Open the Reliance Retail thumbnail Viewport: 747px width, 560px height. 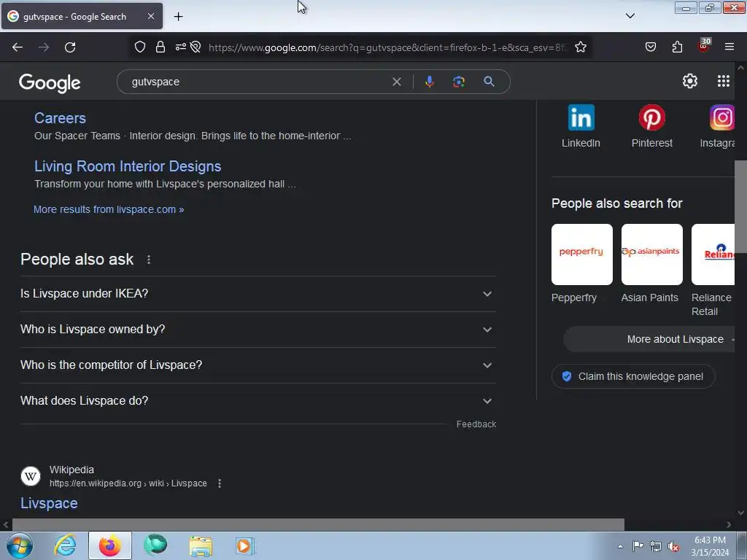point(713,254)
